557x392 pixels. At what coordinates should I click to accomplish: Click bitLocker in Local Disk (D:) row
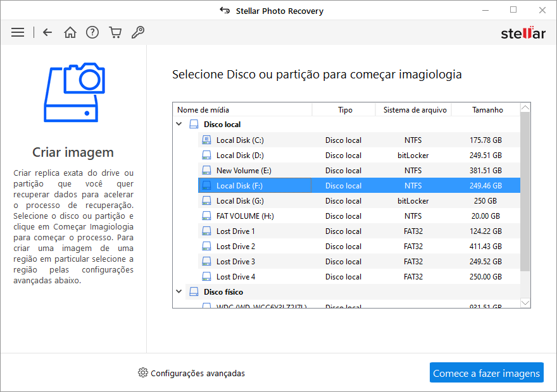(413, 156)
